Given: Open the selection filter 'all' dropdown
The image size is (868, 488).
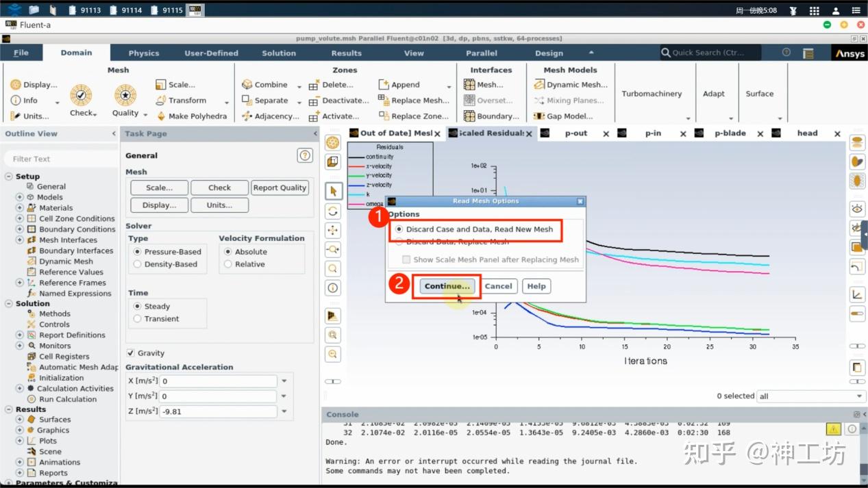Looking at the screenshot, I should (x=811, y=396).
